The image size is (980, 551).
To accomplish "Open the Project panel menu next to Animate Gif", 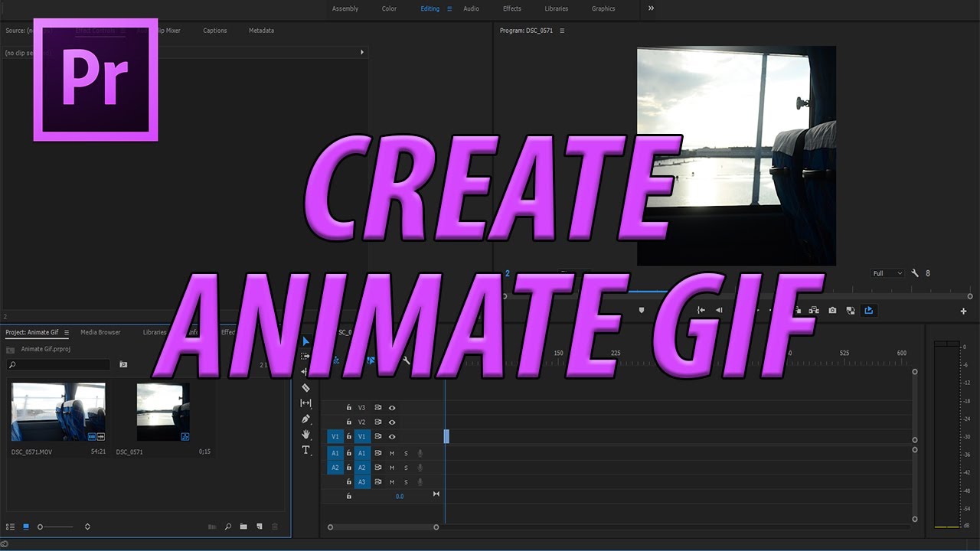I will (x=66, y=332).
